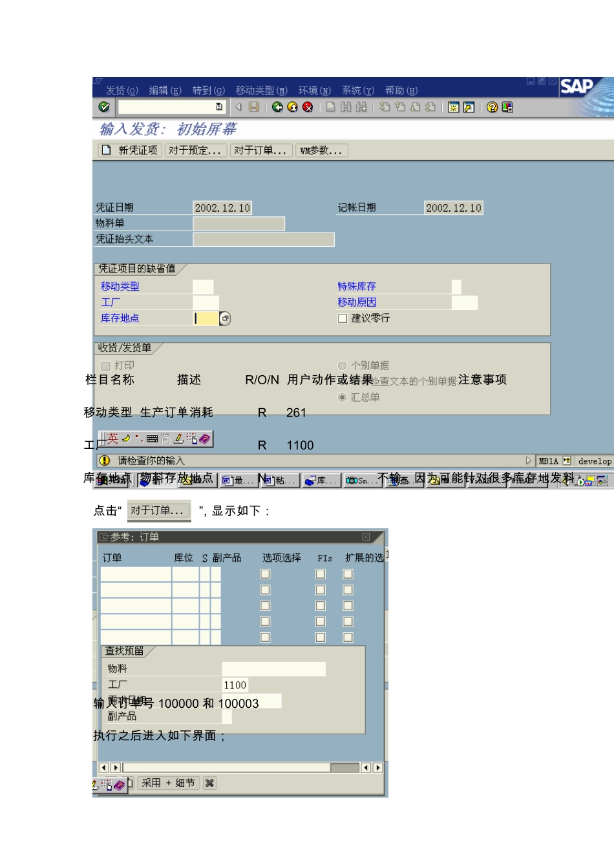Image resolution: width=614 pixels, height=868 pixels.
Task: Click the red 英 input method icon
Action: point(113,439)
